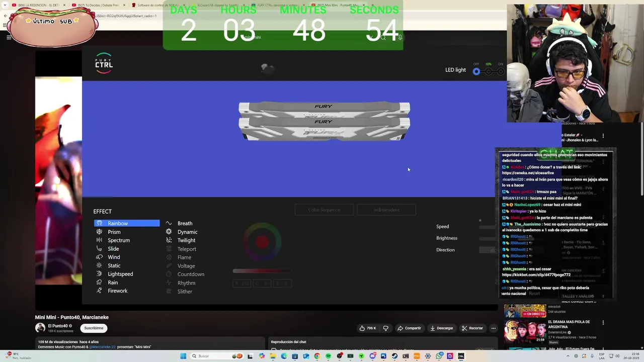Choose the Rain effect

click(x=113, y=283)
